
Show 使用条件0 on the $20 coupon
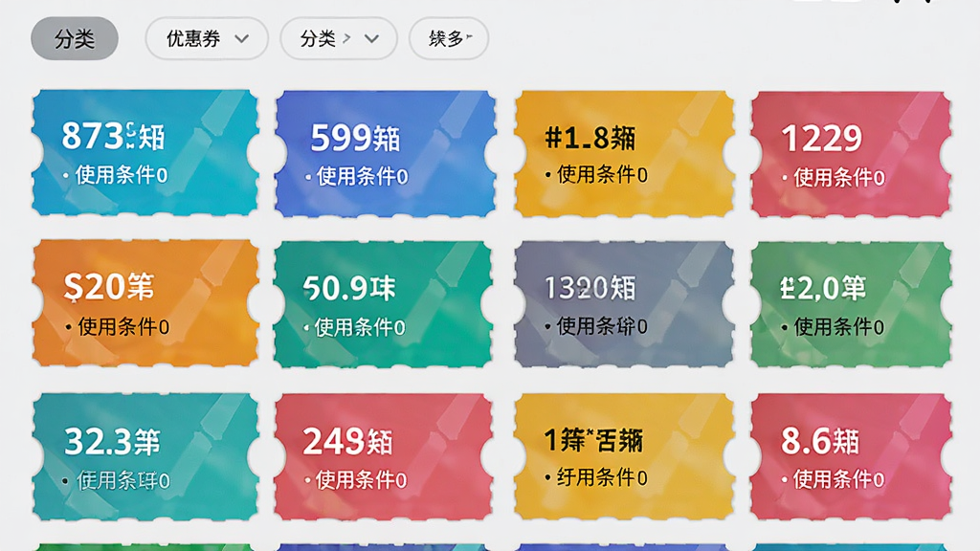click(x=123, y=326)
